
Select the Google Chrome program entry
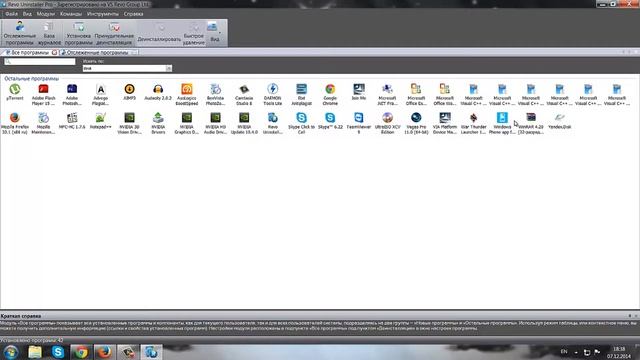(x=330, y=94)
